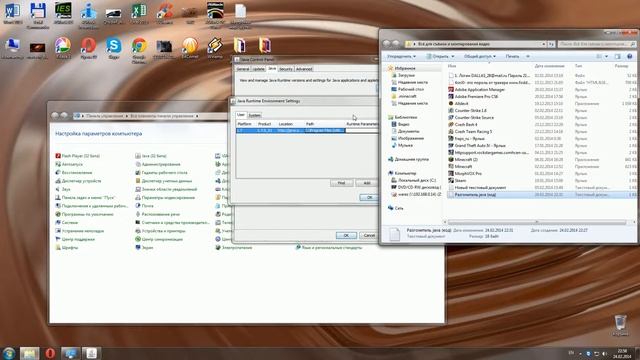Open the Recycle Bin on the desktop
This screenshot has height=360, width=640.
[620, 325]
